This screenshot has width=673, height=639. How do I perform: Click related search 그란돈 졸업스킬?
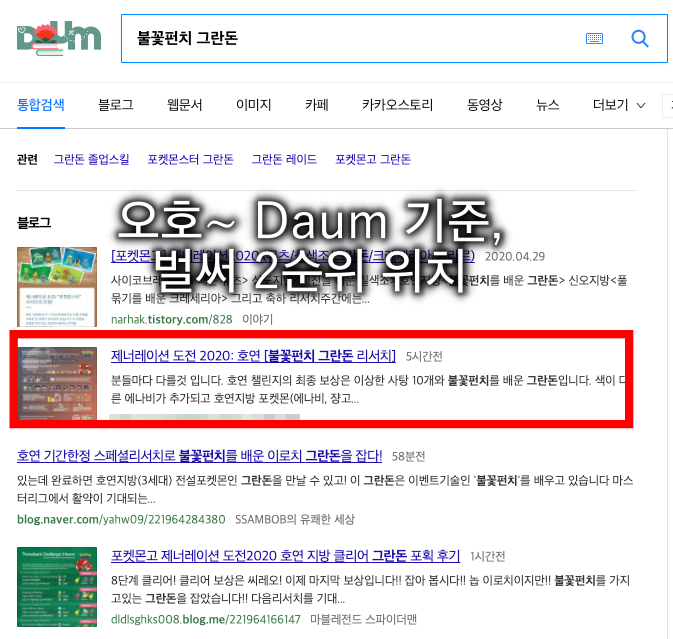[x=91, y=159]
